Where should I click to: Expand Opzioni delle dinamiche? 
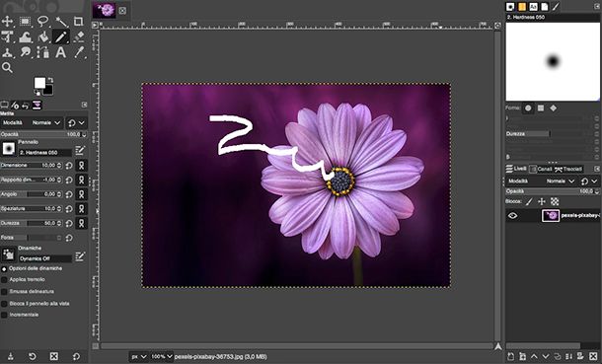(4, 269)
